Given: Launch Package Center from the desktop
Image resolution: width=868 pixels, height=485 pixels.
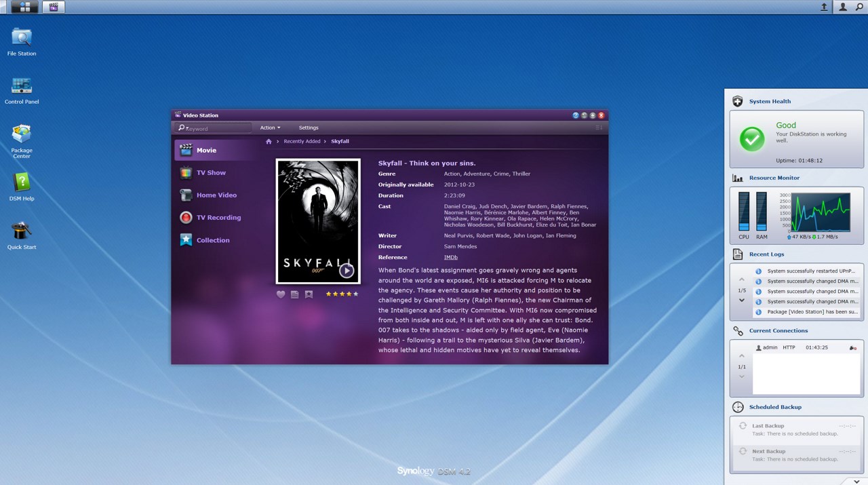Looking at the screenshot, I should click(x=22, y=141).
